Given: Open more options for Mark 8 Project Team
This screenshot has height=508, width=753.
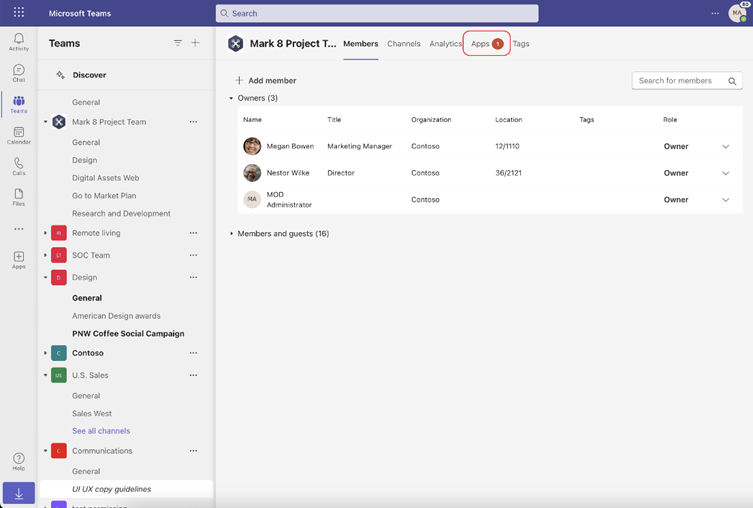Looking at the screenshot, I should coord(193,122).
